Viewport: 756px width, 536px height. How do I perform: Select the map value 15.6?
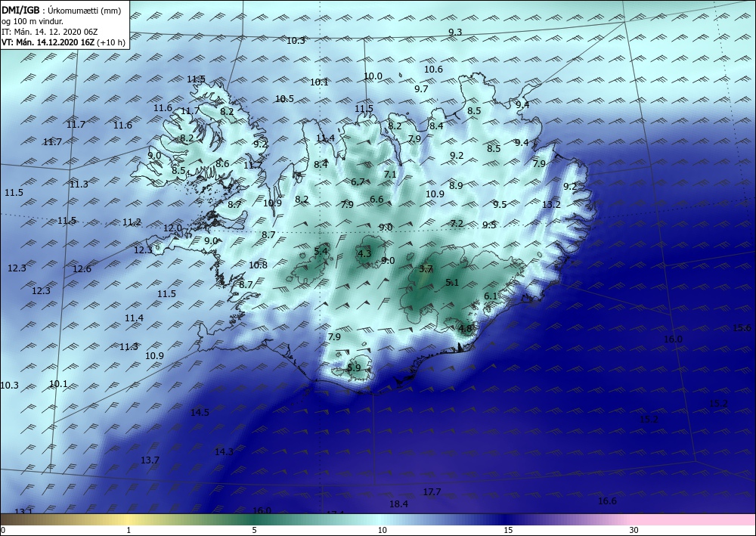tap(742, 328)
